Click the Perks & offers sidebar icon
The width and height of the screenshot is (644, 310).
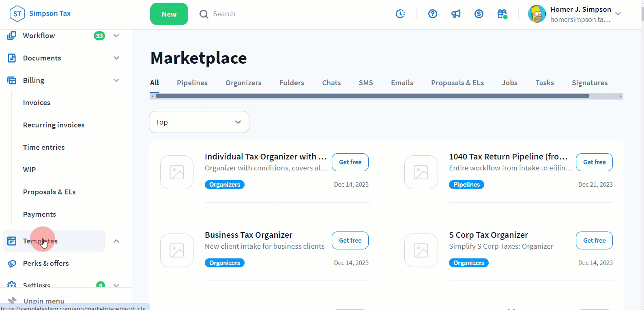coord(12,264)
